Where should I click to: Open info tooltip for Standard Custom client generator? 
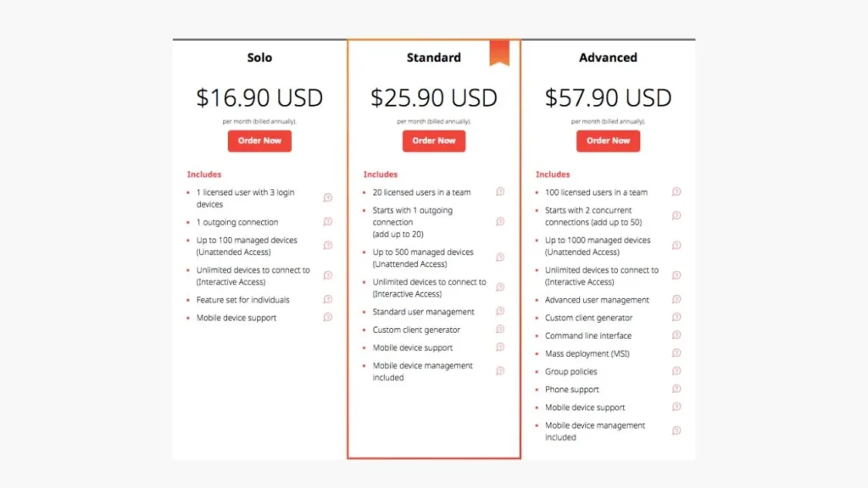tap(500, 330)
